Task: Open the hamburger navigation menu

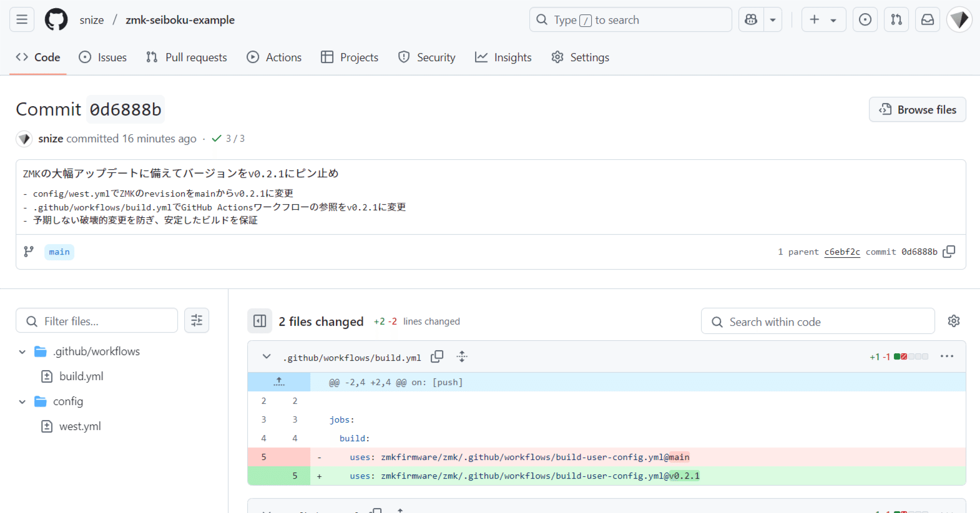Action: (x=22, y=20)
